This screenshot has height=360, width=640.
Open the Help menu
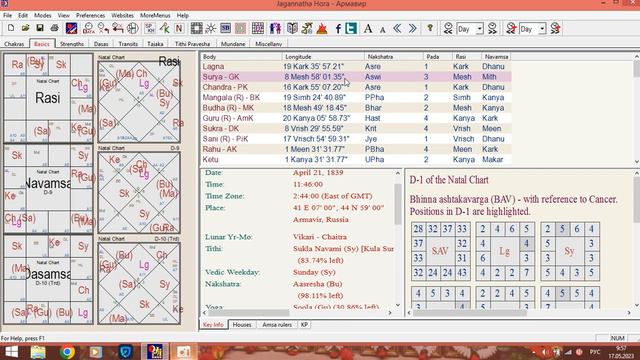click(x=182, y=15)
